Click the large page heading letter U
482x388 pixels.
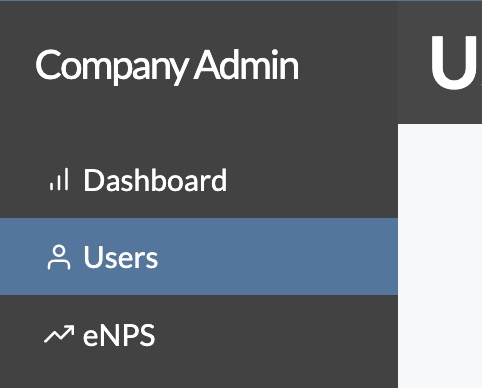point(454,62)
